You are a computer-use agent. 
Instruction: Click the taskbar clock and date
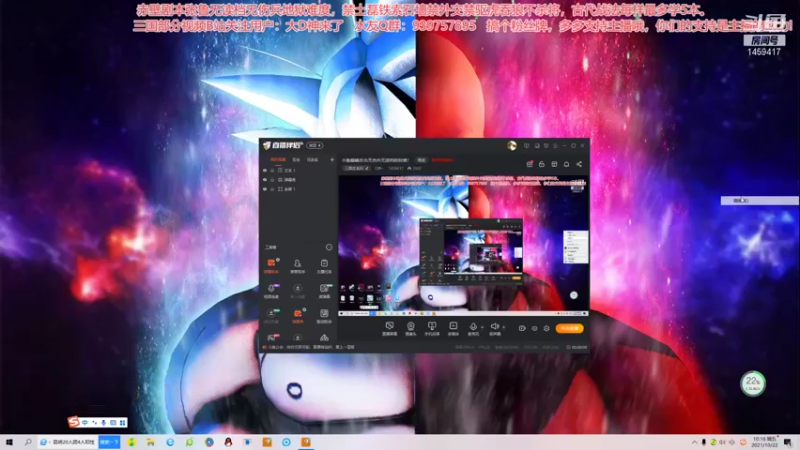click(x=764, y=442)
